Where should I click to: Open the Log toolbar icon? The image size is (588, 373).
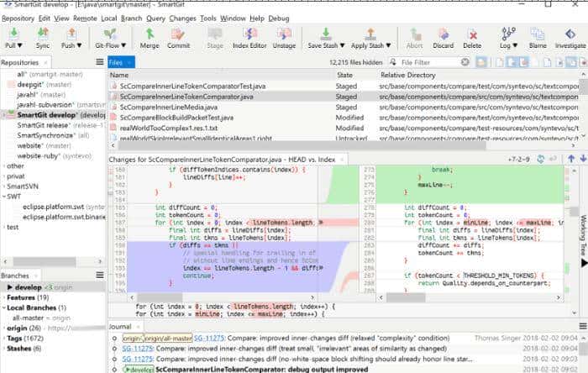coord(508,34)
